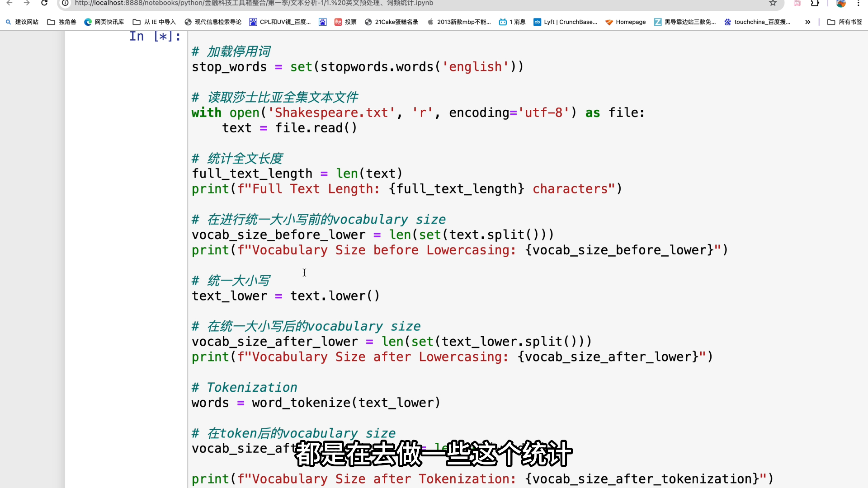This screenshot has width=868, height=488.
Task: View site information icon in address bar
Action: pos(65,3)
